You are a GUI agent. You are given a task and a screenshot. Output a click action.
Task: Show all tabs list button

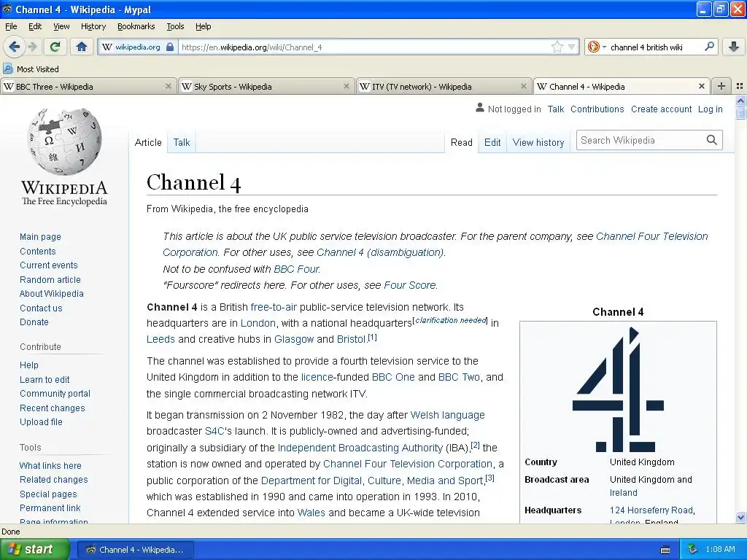[740, 86]
